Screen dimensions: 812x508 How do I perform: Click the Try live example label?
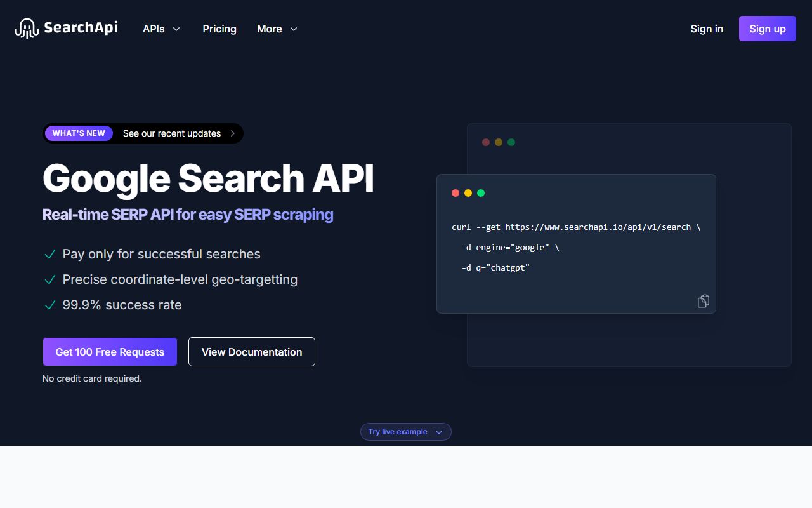[398, 432]
